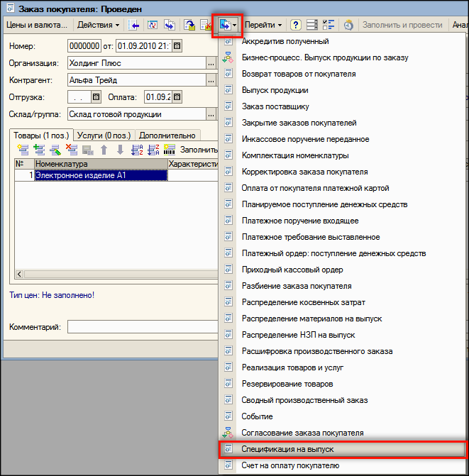Switch to 'Товары (1 поз.)' tab

click(x=41, y=135)
